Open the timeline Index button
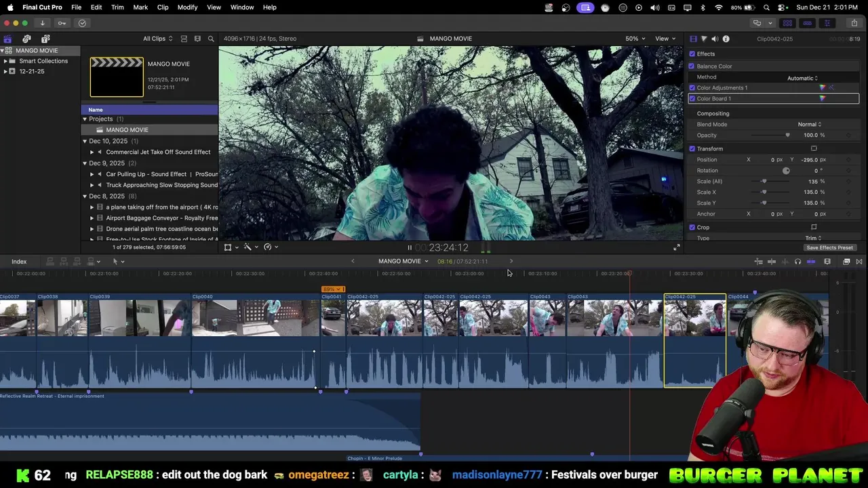Viewport: 868px width, 488px height. point(19,262)
